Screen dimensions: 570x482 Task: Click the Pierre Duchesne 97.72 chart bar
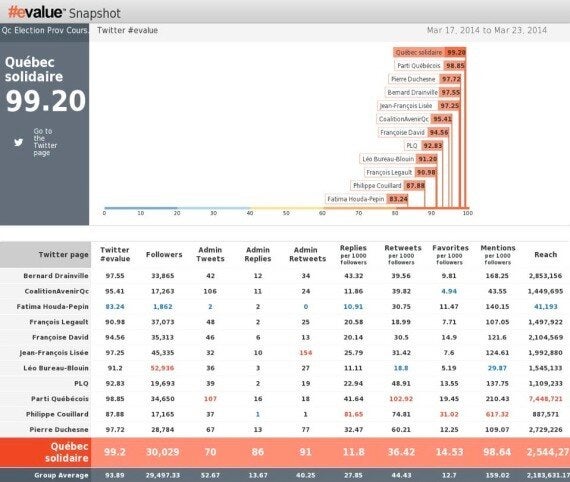tap(425, 79)
